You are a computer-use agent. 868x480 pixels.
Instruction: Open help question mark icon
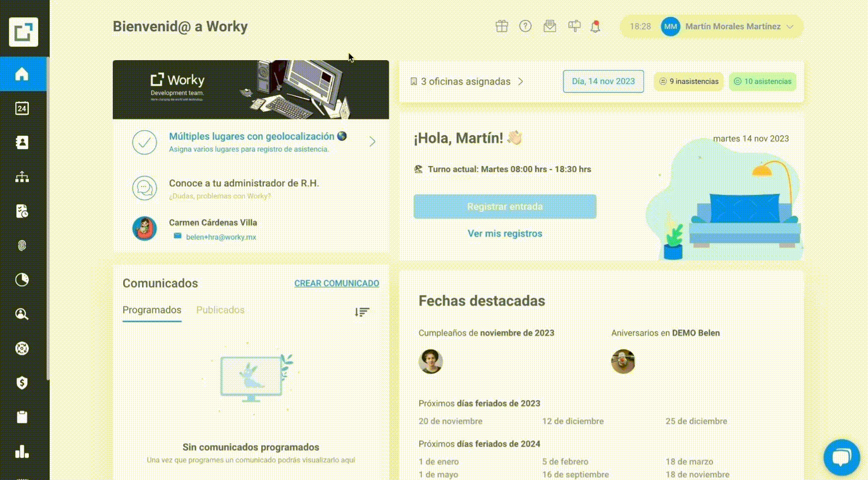(525, 26)
